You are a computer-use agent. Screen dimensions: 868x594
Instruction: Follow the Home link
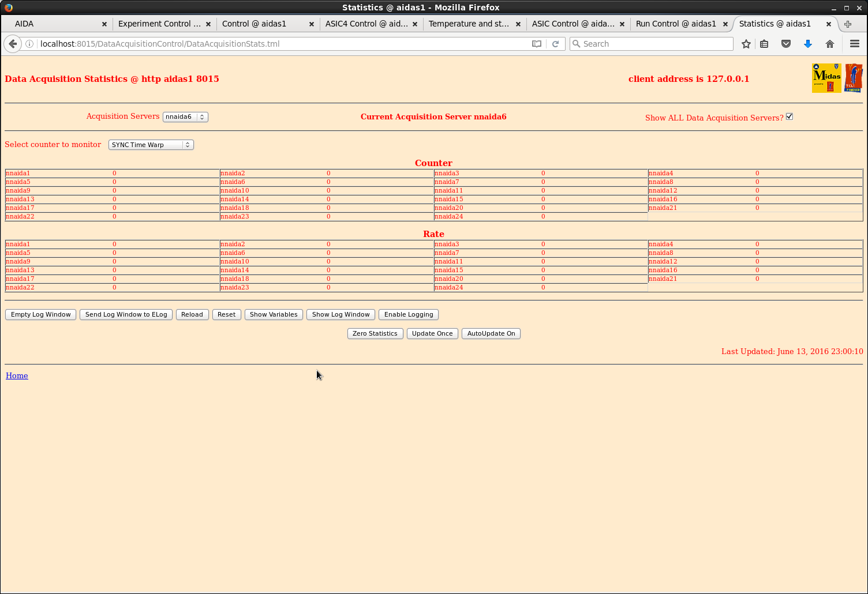(x=17, y=375)
